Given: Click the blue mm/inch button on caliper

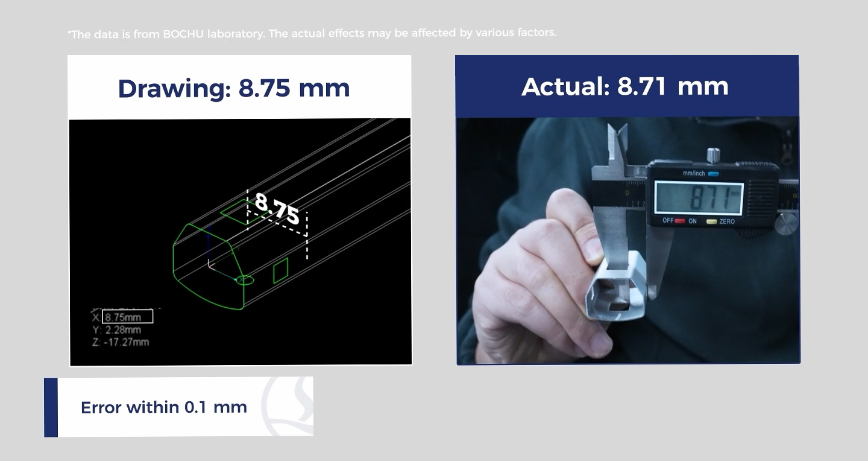Looking at the screenshot, I should (714, 174).
